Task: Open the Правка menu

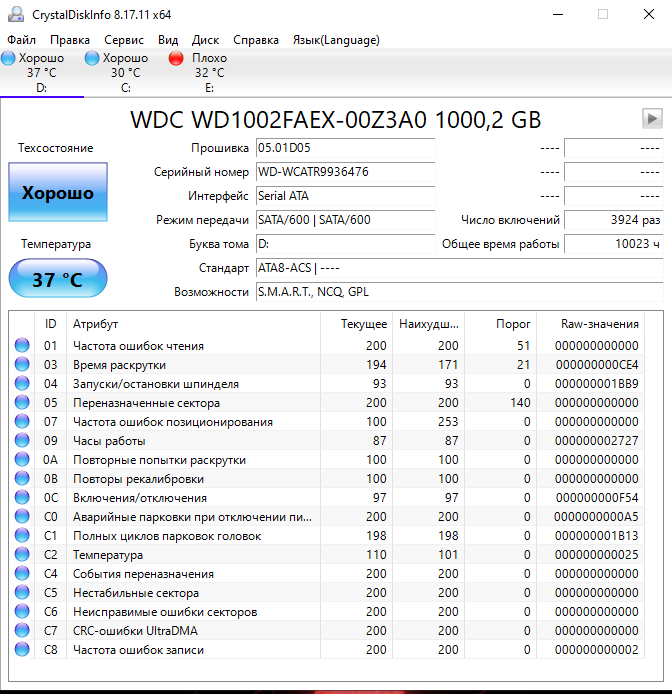Action: [70, 40]
